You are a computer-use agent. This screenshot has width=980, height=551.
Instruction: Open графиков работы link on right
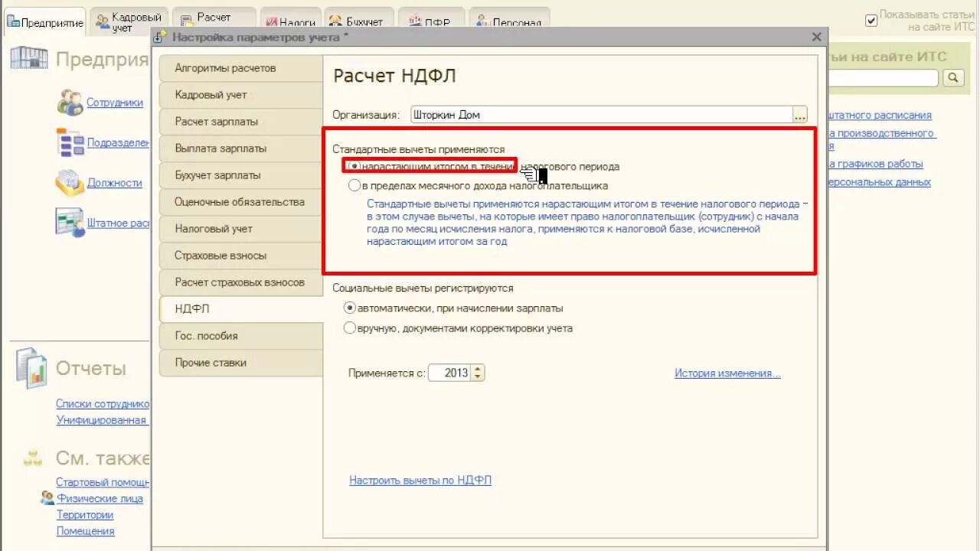tap(875, 164)
